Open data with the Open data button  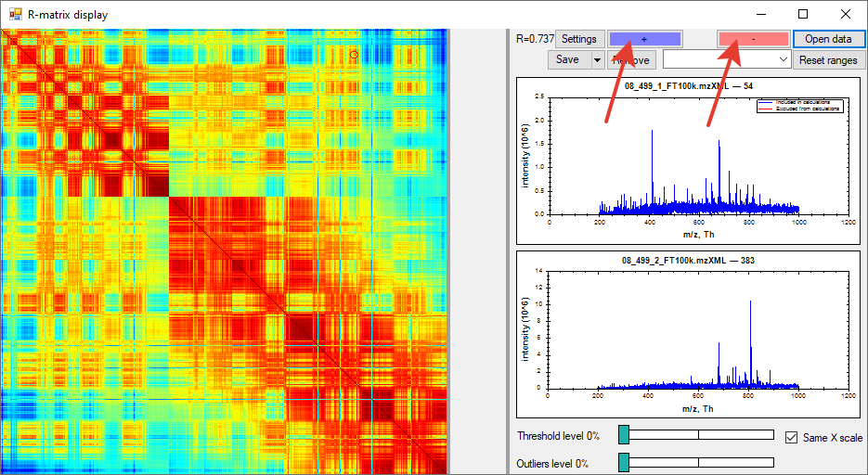click(828, 39)
